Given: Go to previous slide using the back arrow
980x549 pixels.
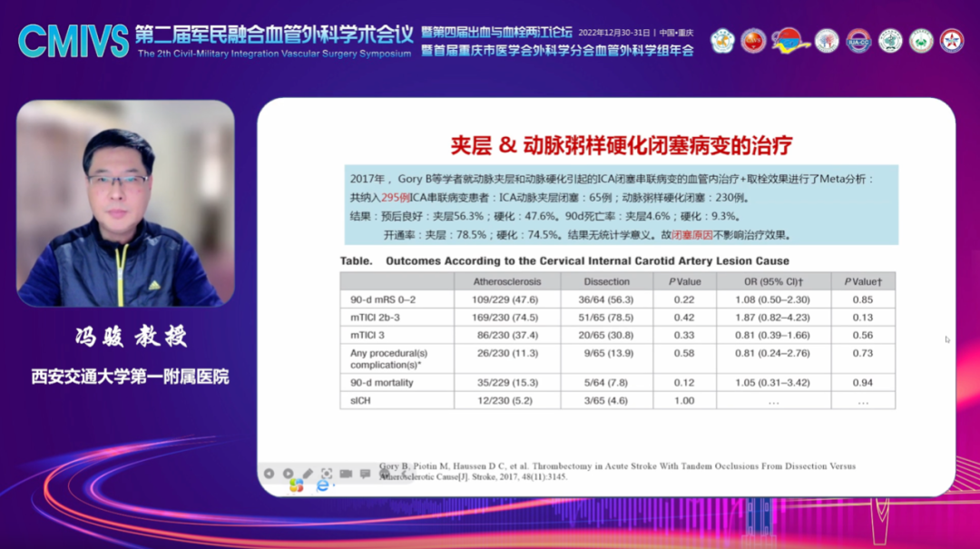Looking at the screenshot, I should pos(269,474).
